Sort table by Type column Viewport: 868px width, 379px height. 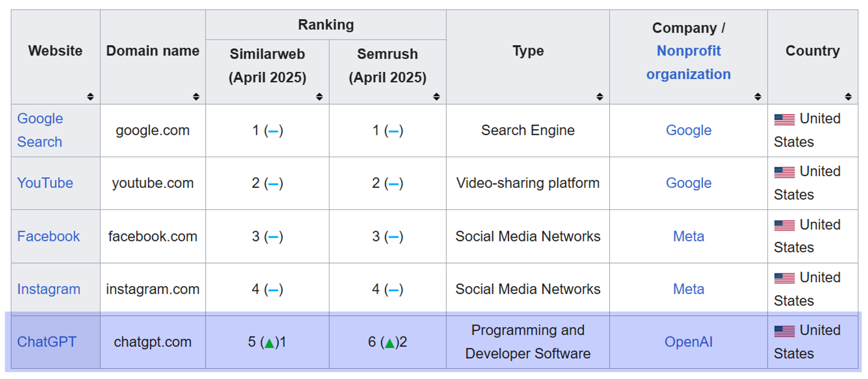coord(600,97)
